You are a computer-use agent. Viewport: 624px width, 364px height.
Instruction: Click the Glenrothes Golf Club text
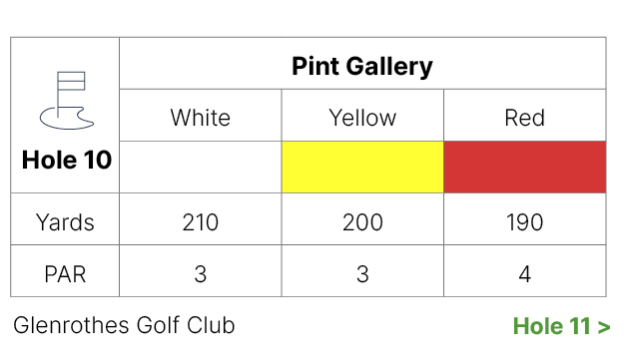click(x=124, y=325)
